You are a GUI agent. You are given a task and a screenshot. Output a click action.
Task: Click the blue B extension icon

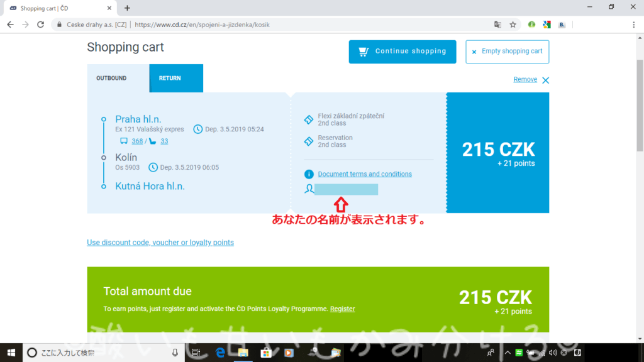click(x=562, y=25)
